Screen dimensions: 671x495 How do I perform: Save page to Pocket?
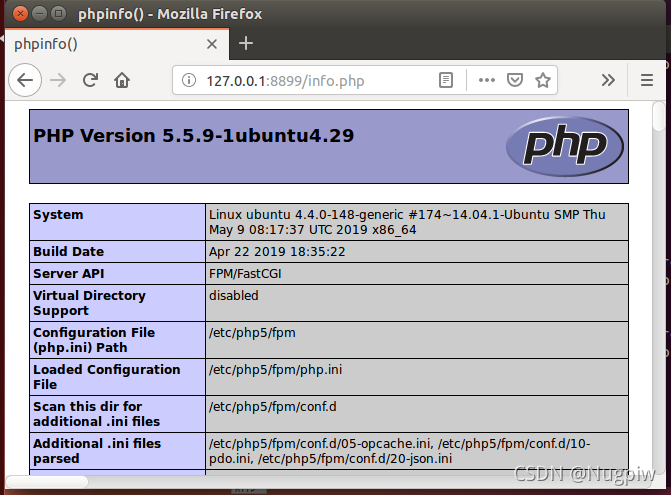click(x=515, y=80)
